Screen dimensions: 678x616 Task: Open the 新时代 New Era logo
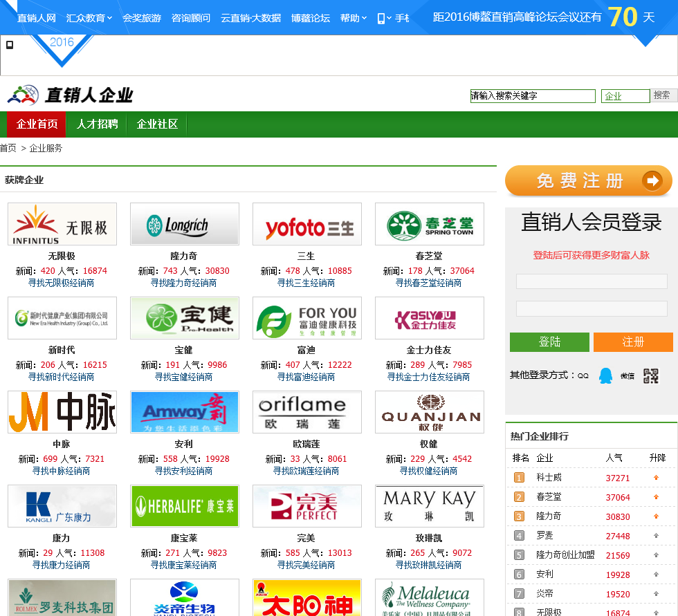[x=62, y=318]
